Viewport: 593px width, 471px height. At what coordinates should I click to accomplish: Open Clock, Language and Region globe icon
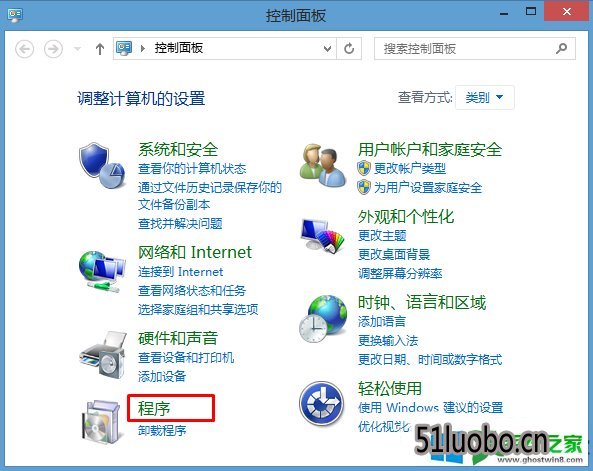click(x=323, y=319)
